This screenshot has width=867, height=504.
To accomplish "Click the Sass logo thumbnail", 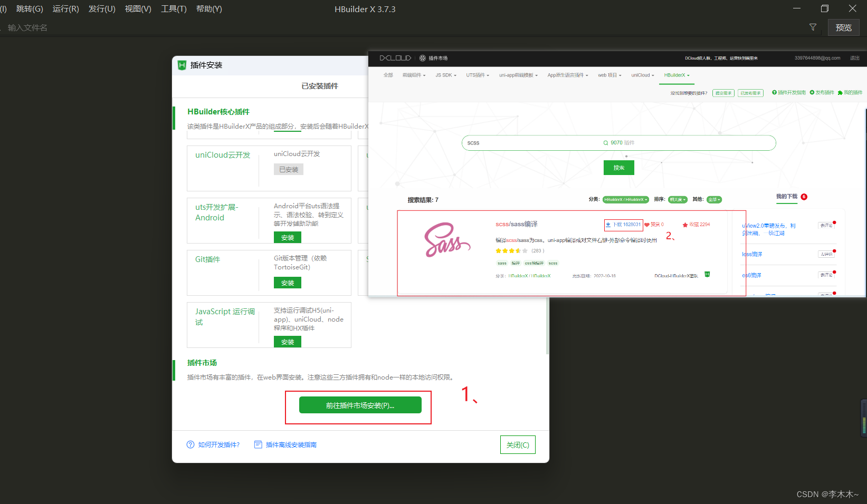I will (x=447, y=240).
